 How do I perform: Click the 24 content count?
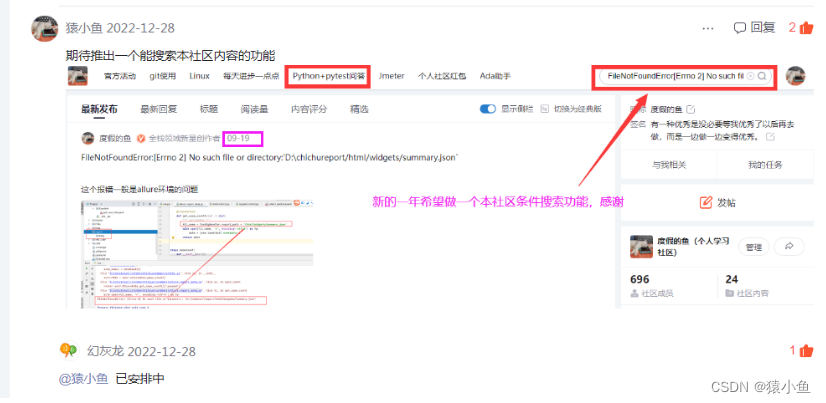point(732,279)
